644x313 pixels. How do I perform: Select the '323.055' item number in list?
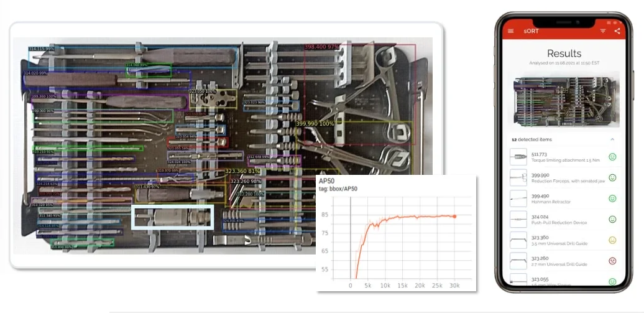[x=539, y=279]
